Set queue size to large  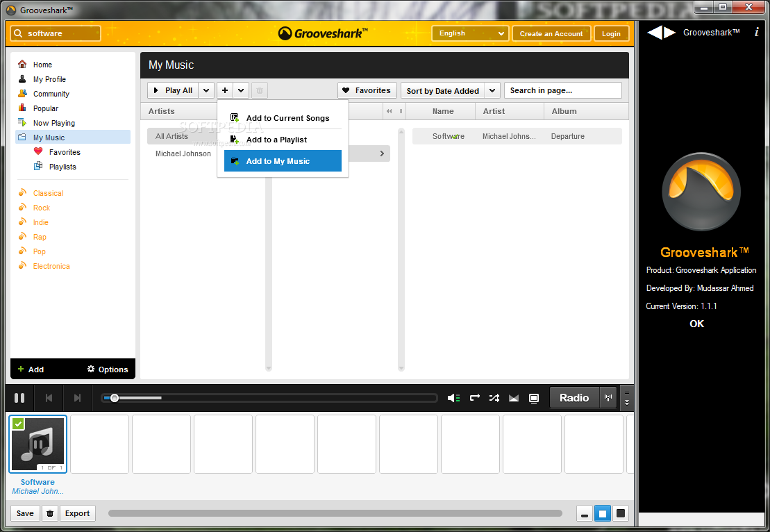click(621, 514)
